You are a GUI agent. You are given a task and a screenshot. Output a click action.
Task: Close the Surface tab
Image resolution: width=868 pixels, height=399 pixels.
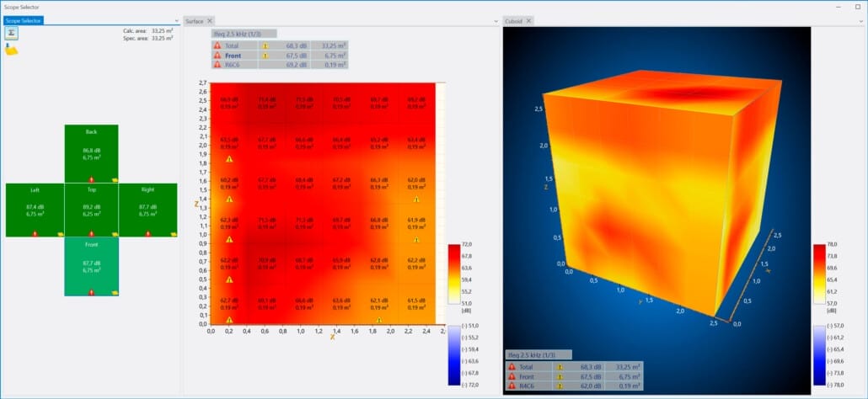pyautogui.click(x=210, y=20)
